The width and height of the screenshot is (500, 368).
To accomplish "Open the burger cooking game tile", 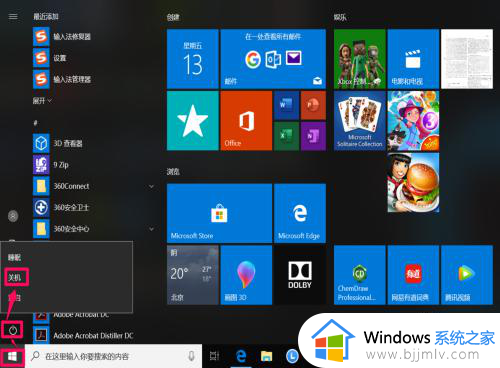I will coord(413,183).
